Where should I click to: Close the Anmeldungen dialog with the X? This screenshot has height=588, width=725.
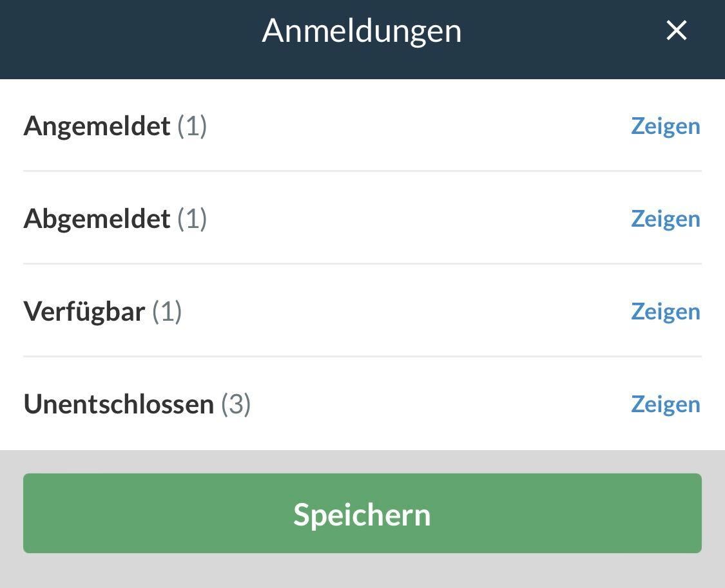pyautogui.click(x=676, y=30)
